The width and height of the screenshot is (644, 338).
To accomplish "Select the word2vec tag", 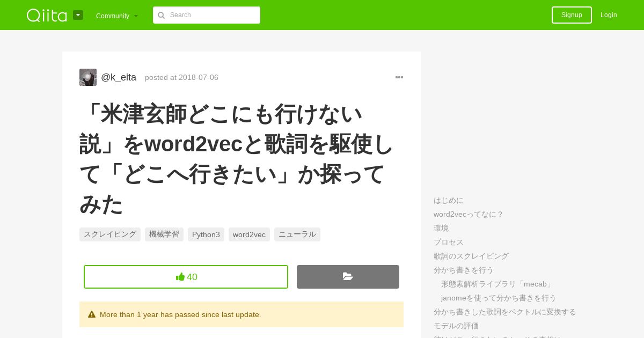I will (x=249, y=234).
